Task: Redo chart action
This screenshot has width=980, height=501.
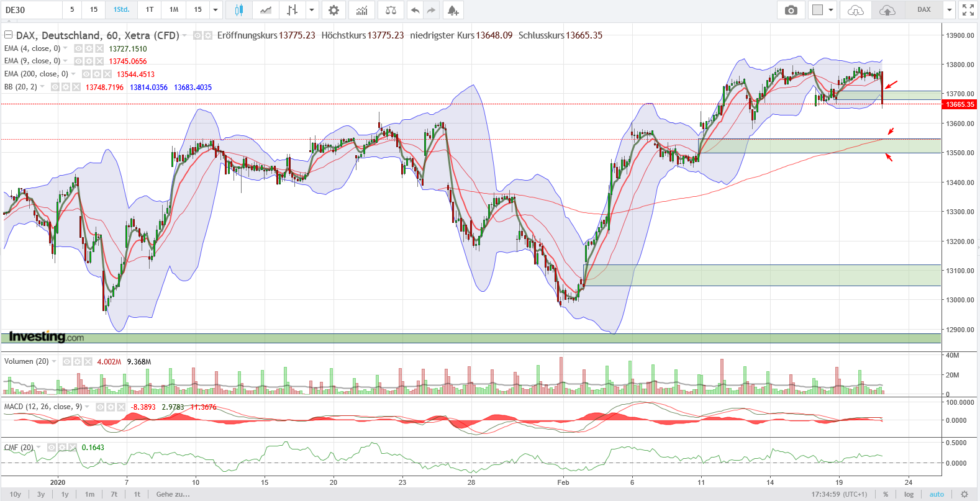Action: point(431,10)
